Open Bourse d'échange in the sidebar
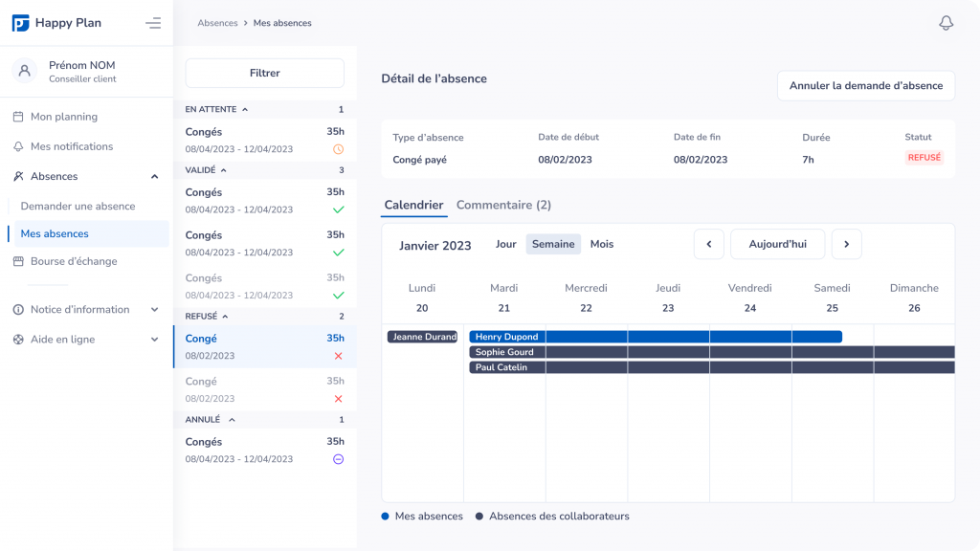980x551 pixels. click(x=73, y=261)
